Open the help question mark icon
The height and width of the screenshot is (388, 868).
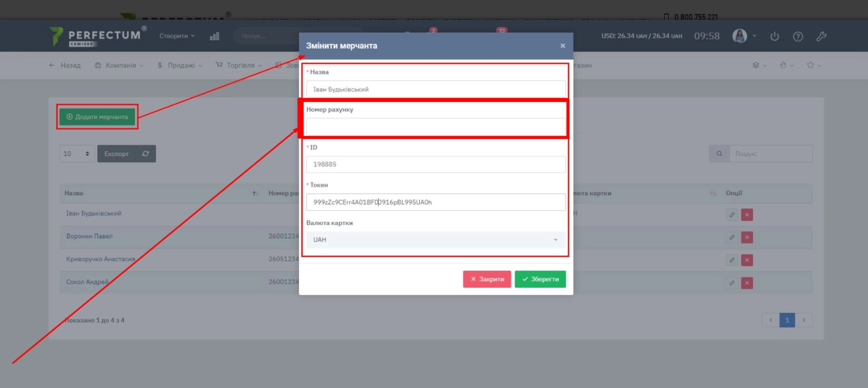click(x=798, y=36)
